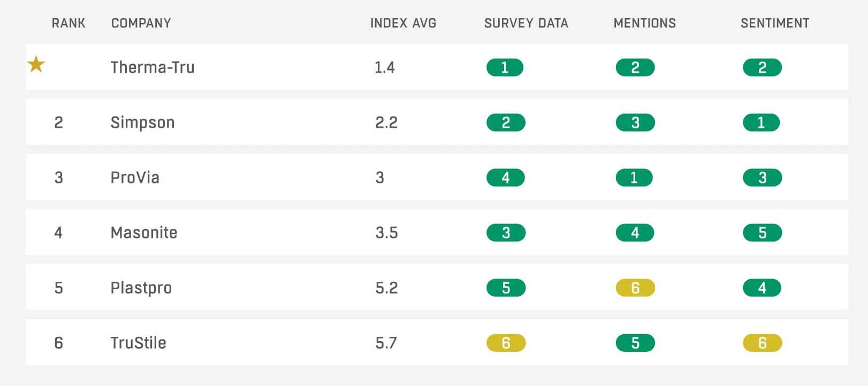The height and width of the screenshot is (386, 868).
Task: Click Therma-Tru's survey data badge
Action: click(505, 67)
